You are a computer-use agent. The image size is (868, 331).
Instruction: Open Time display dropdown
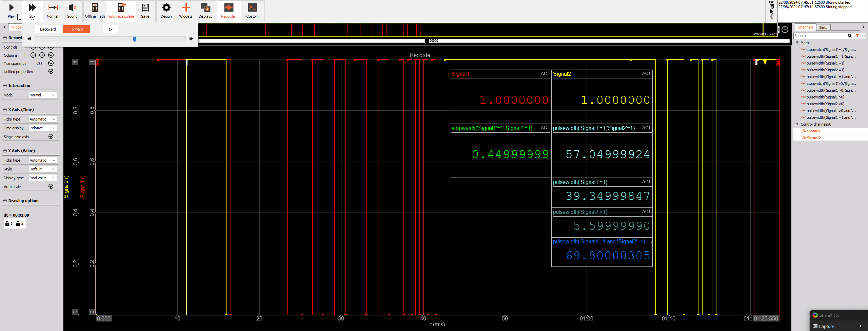pos(42,128)
